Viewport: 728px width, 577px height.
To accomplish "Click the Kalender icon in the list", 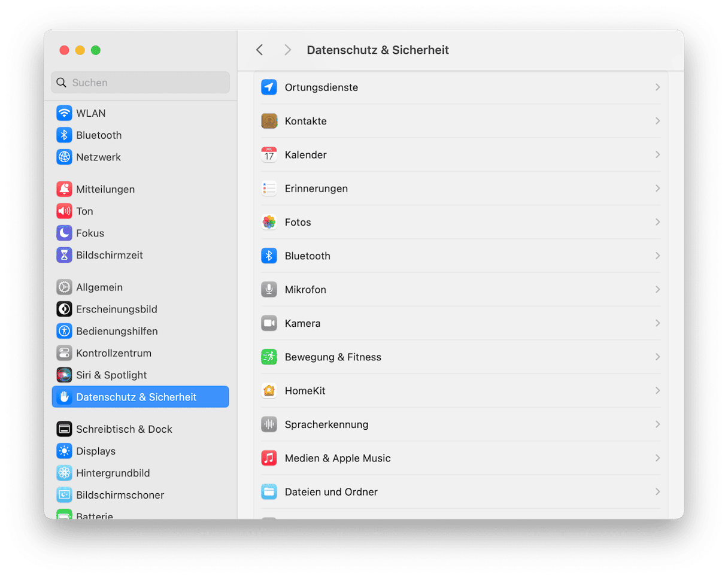I will (269, 154).
